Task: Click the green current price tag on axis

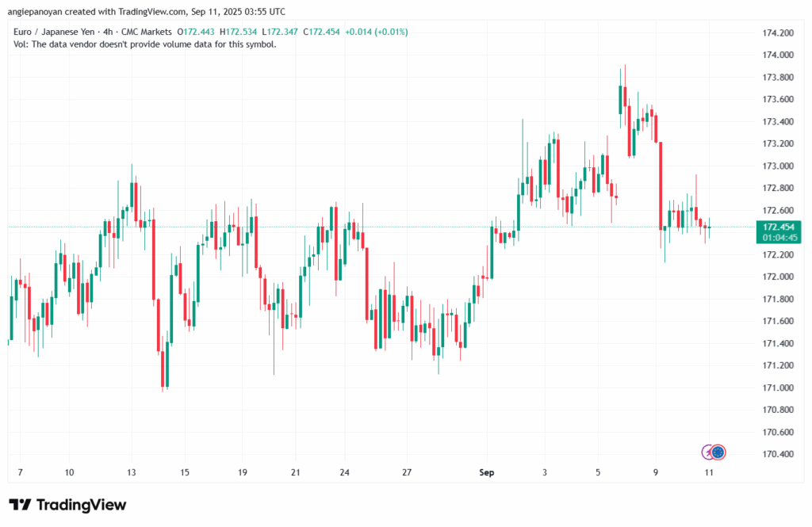Action: tap(779, 232)
